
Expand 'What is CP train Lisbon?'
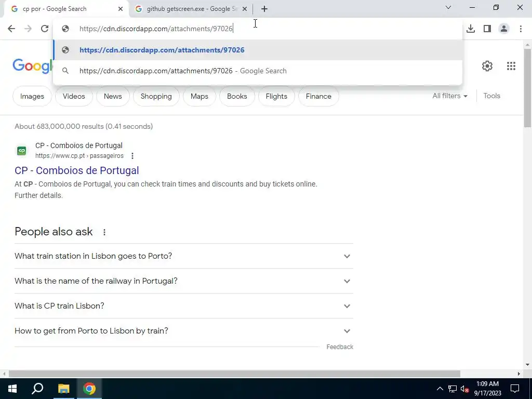click(x=183, y=306)
